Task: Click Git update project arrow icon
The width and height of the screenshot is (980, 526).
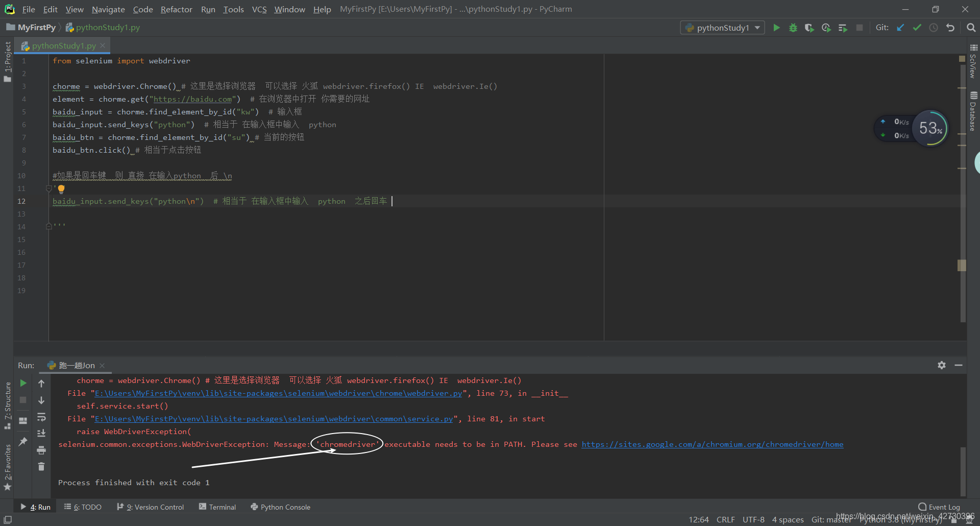Action: (x=900, y=28)
